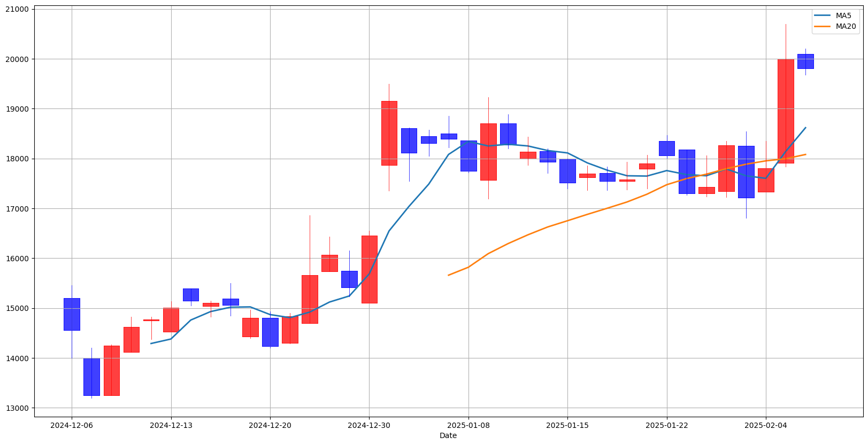
Task: Select the blue MA5 legend line swatch
Action: [823, 15]
